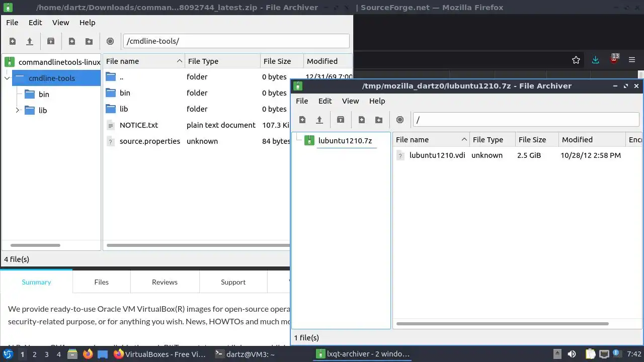This screenshot has width=644, height=362.
Task: Select lubuntu1210.7z root in tree
Action: pos(345,140)
